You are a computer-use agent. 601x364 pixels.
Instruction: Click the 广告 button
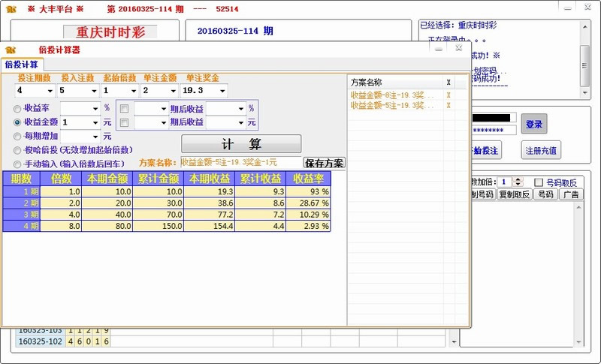click(x=571, y=194)
